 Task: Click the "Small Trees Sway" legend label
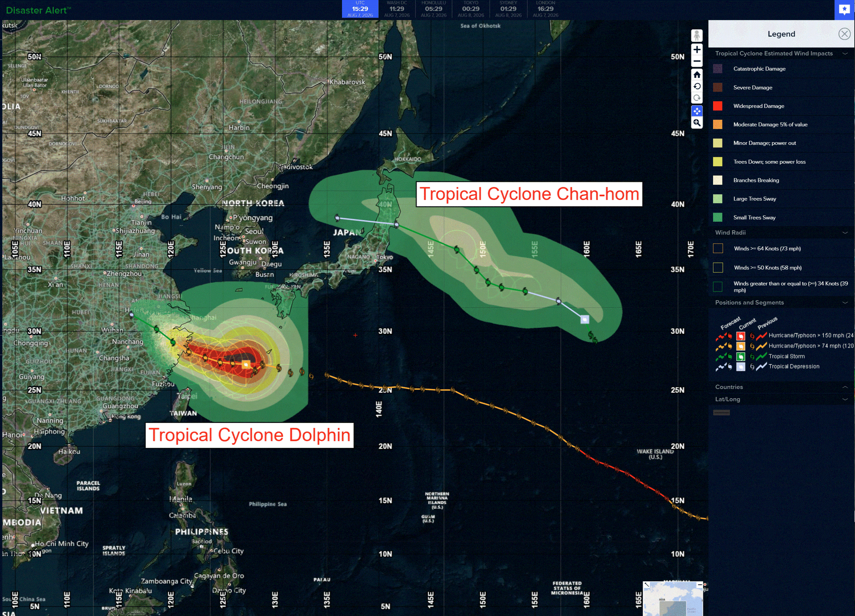[x=754, y=218]
